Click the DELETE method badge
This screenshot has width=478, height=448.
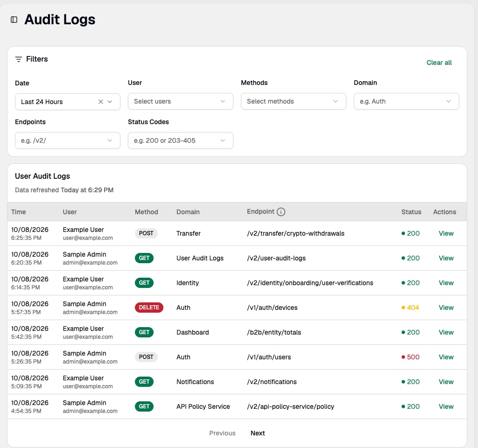(x=149, y=308)
